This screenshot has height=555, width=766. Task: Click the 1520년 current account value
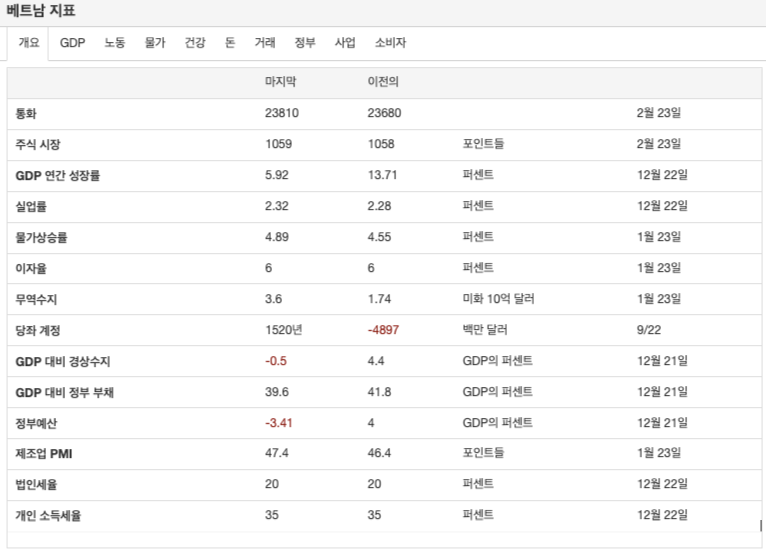pyautogui.click(x=284, y=330)
